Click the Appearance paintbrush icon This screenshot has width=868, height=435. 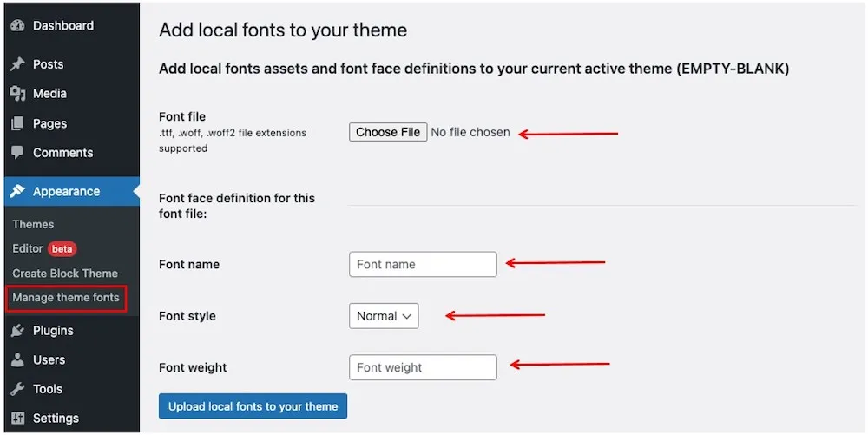[x=17, y=191]
